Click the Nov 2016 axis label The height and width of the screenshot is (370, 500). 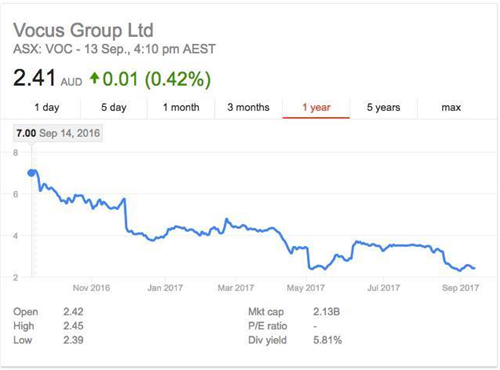(91, 288)
